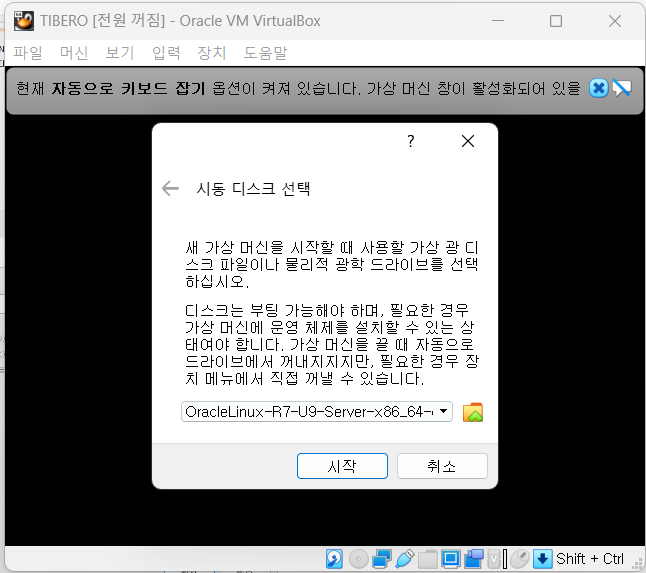This screenshot has width=646, height=573.
Task: Click the shared folders status icon
Action: click(x=428, y=559)
